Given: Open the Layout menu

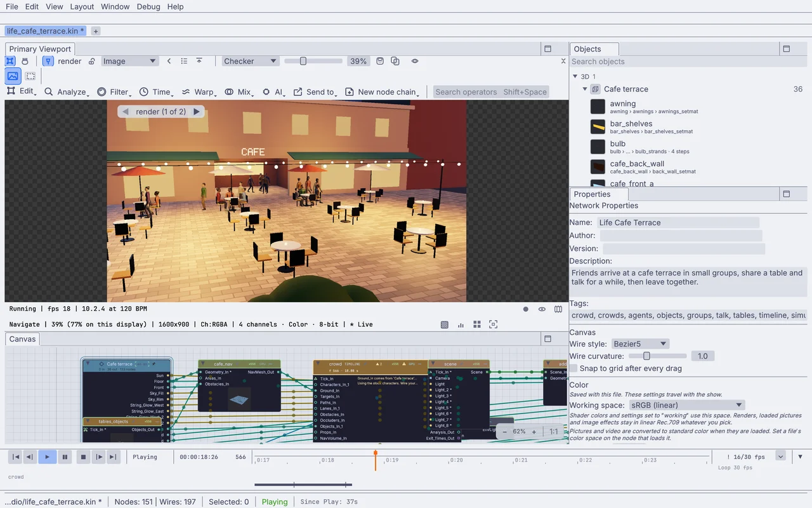Looking at the screenshot, I should (82, 7).
